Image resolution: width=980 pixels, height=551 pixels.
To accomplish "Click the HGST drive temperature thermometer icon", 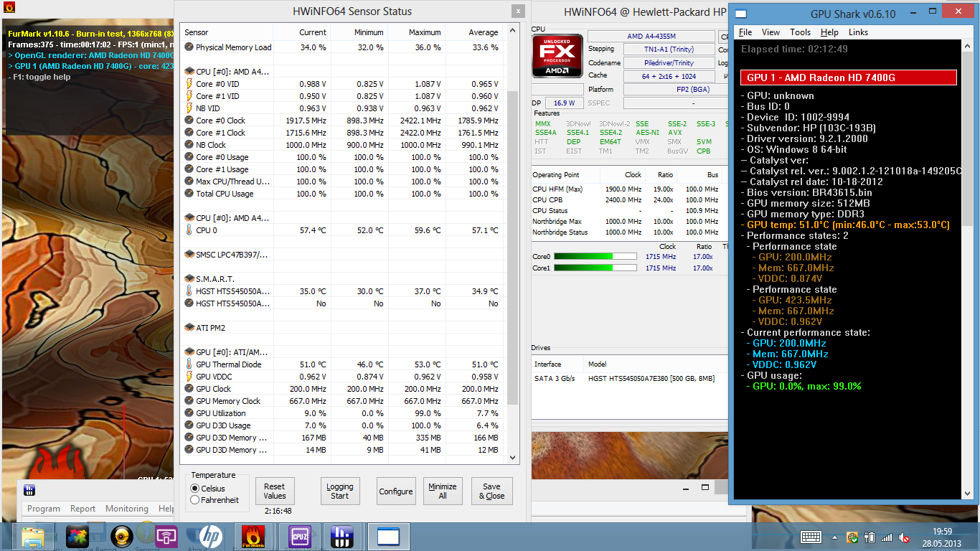I will point(189,291).
